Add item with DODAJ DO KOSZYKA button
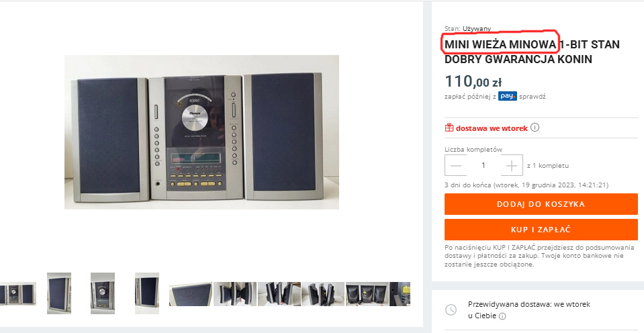Viewport: 644px width, 333px height. pyautogui.click(x=541, y=204)
